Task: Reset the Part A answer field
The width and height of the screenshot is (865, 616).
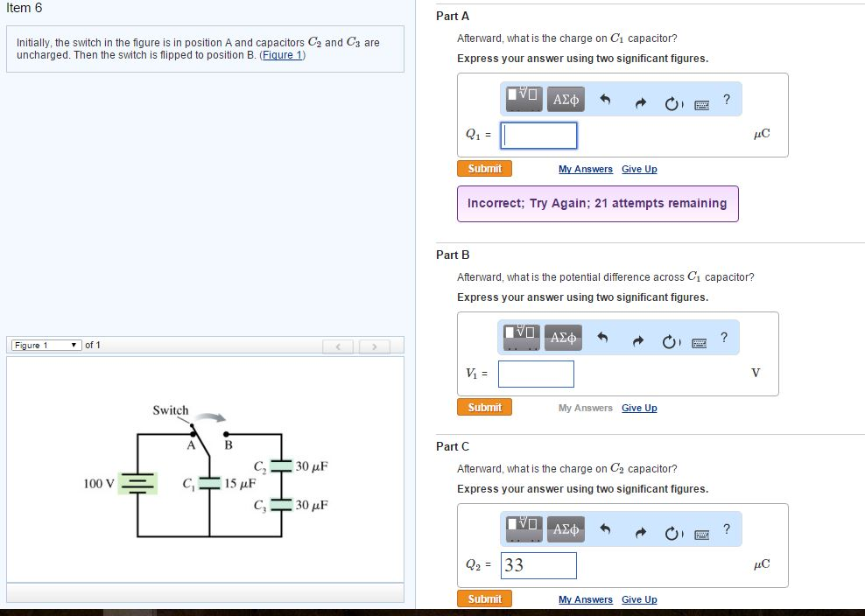Action: (672, 99)
